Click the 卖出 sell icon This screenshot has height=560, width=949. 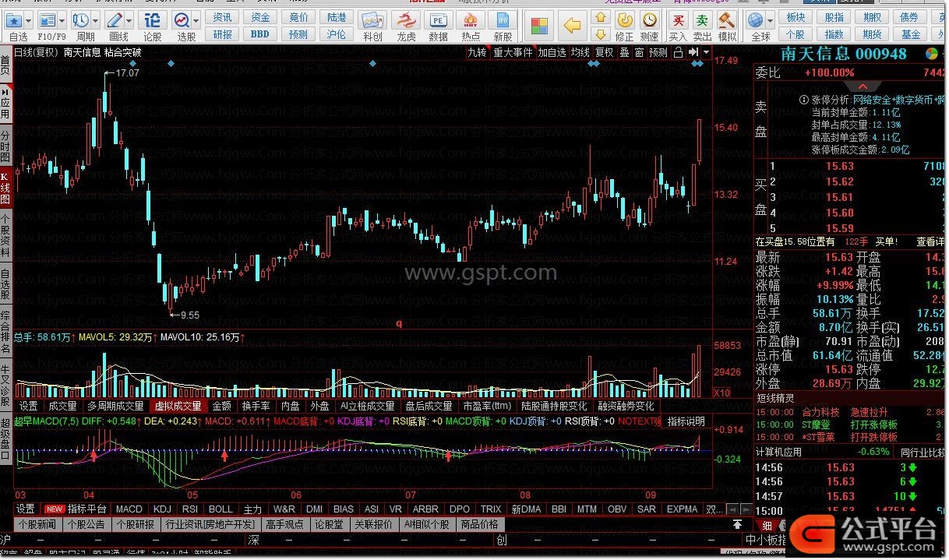pyautogui.click(x=703, y=20)
